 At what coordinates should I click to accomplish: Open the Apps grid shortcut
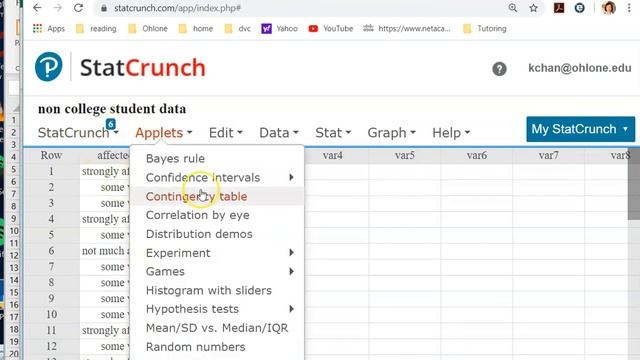pos(49,29)
